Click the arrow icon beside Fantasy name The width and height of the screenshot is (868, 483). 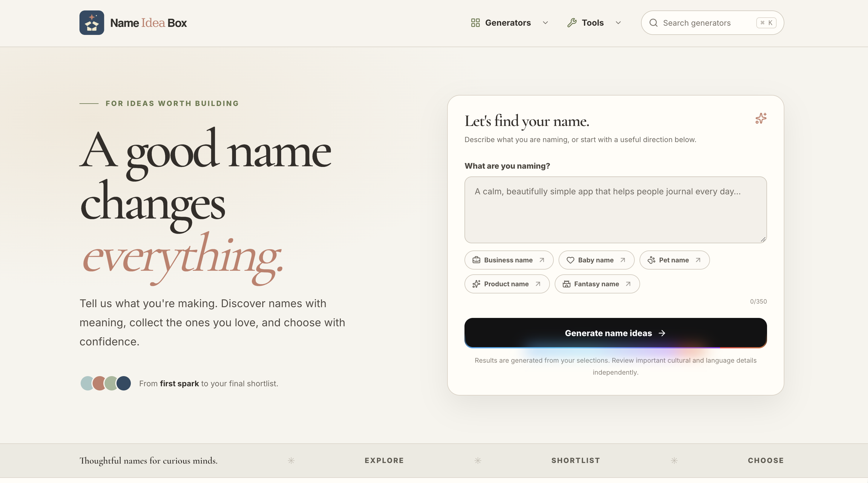628,284
